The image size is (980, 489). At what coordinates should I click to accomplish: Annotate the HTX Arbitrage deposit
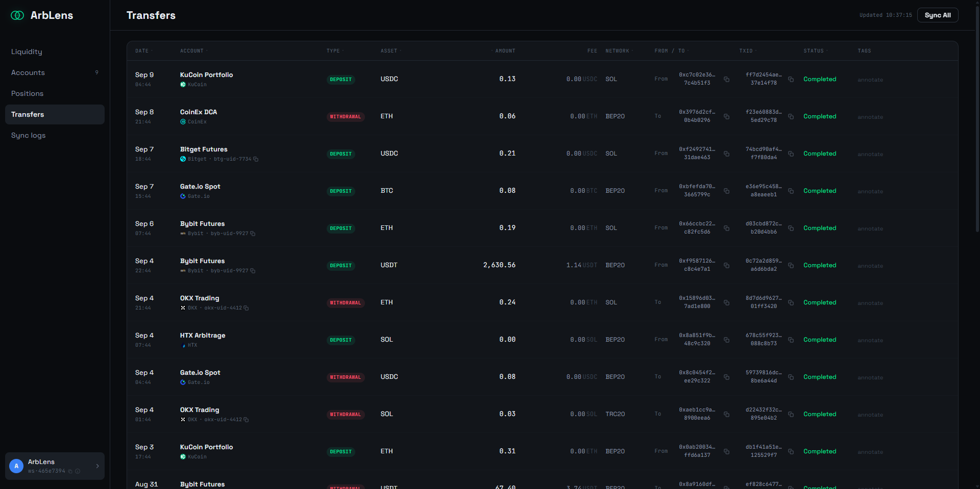click(870, 341)
